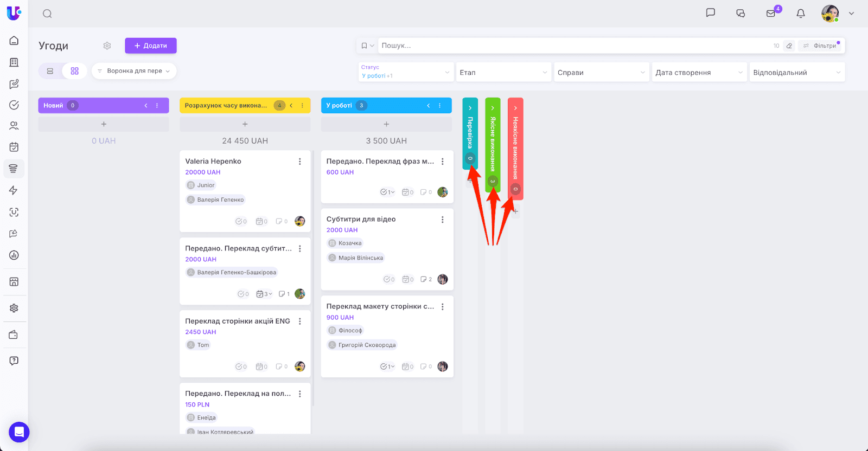This screenshot has width=868, height=451.
Task: Open the automation lightning icon in the sidebar
Action: click(14, 190)
